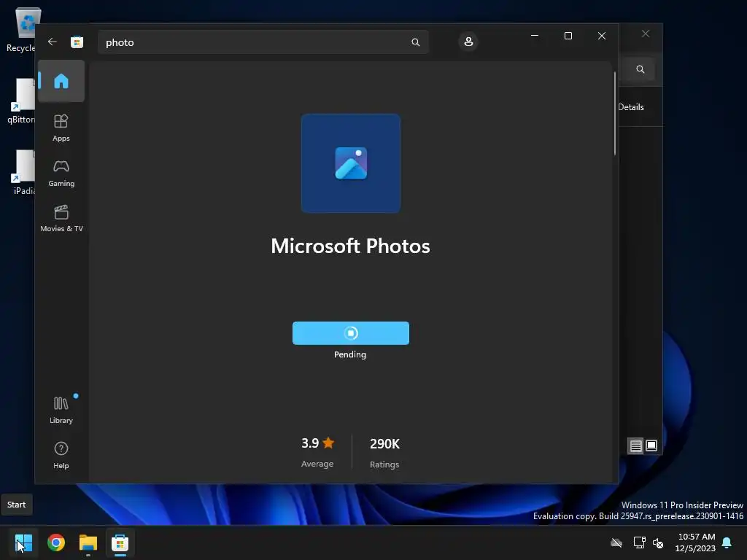
Task: Open Help in the Store sidebar
Action: [x=61, y=455]
